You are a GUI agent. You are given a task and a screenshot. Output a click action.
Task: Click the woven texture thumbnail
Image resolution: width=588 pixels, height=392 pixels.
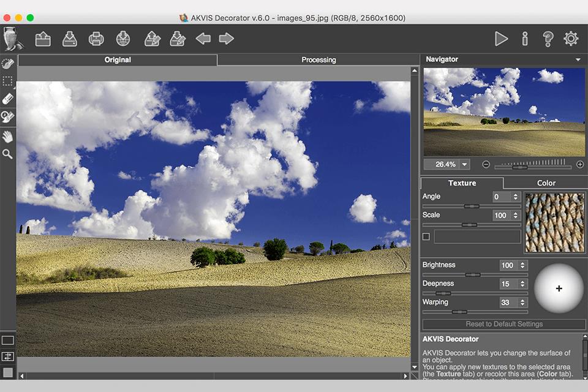(555, 223)
